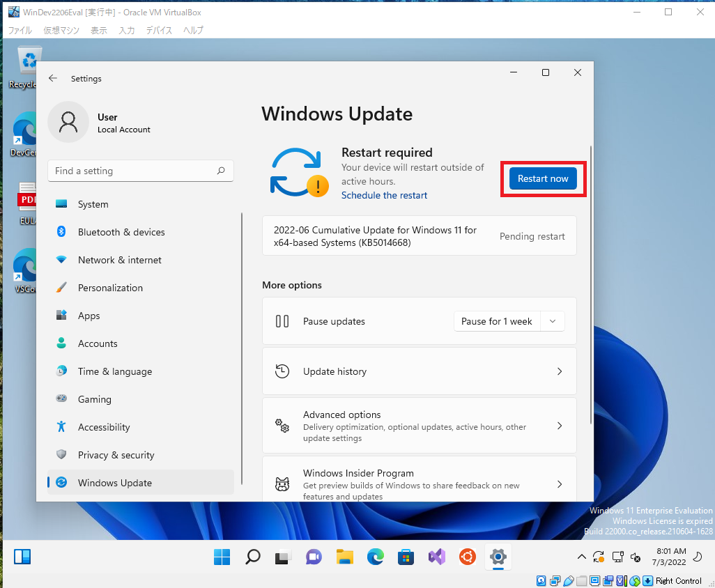
Task: Open Network & internet settings
Action: [x=141, y=260]
